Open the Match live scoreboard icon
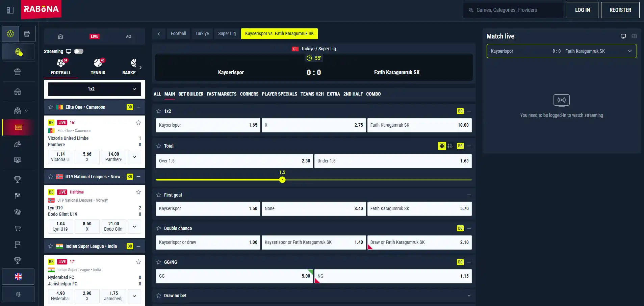 tap(634, 36)
